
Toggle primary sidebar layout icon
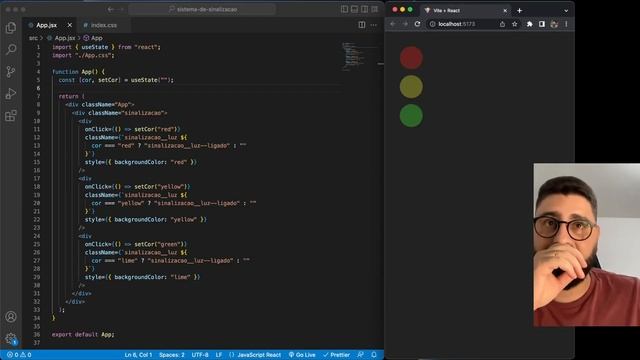344,9
